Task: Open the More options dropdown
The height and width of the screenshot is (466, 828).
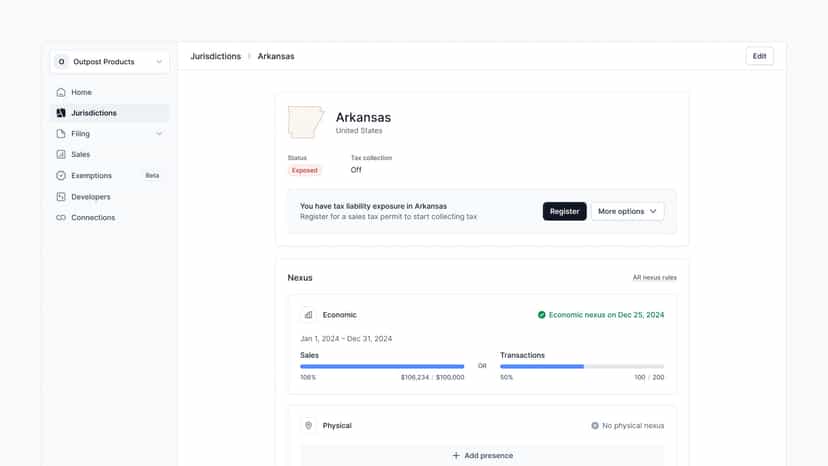Action: [627, 211]
